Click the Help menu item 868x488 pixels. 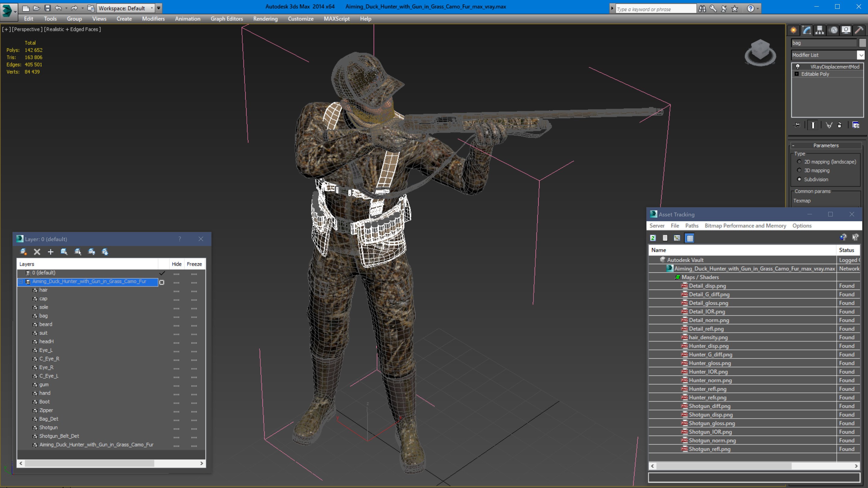(x=366, y=18)
